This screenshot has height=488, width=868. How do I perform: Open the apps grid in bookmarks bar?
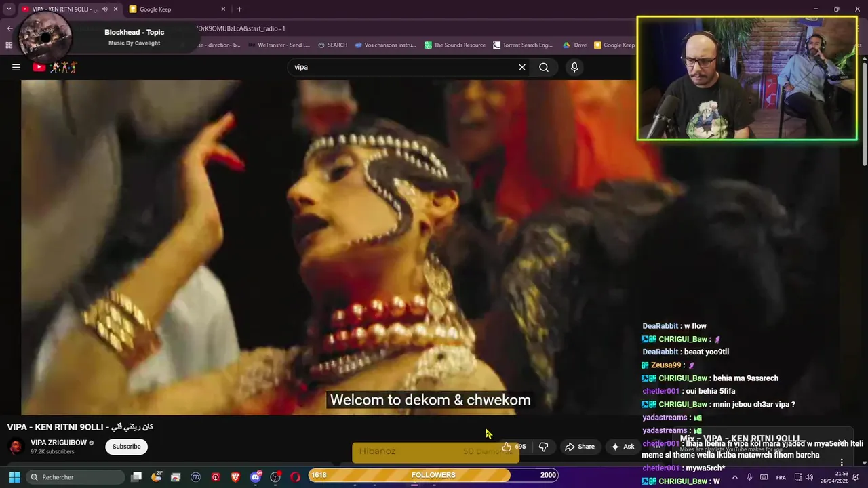click(x=9, y=45)
